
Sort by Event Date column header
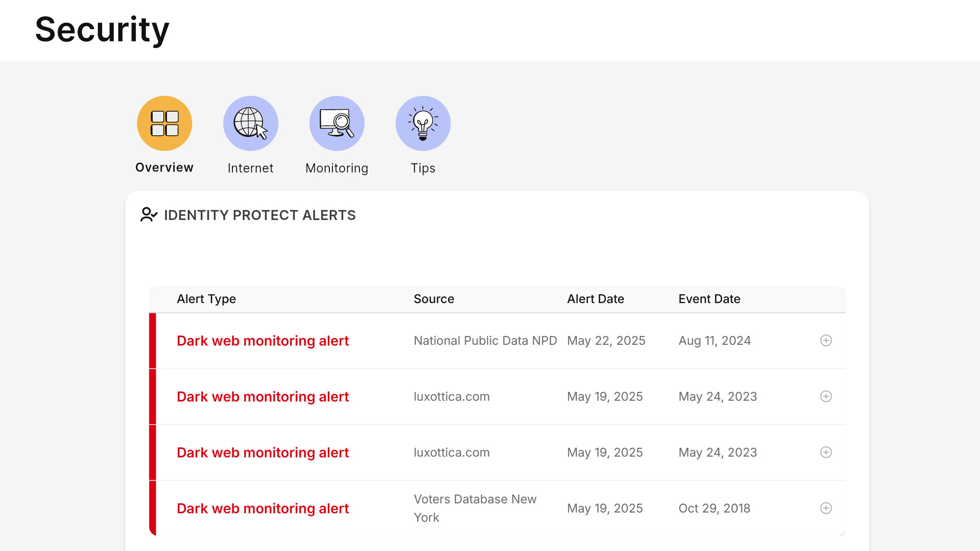click(x=709, y=299)
